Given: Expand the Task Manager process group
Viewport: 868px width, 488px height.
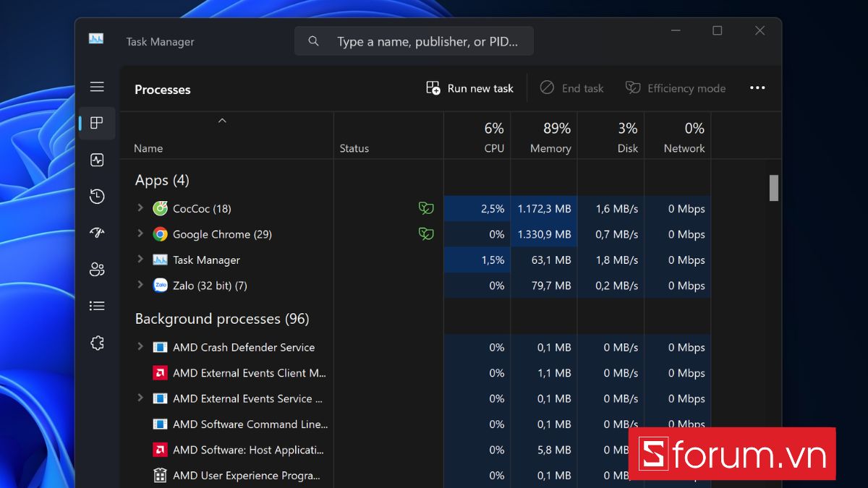Looking at the screenshot, I should coord(140,259).
